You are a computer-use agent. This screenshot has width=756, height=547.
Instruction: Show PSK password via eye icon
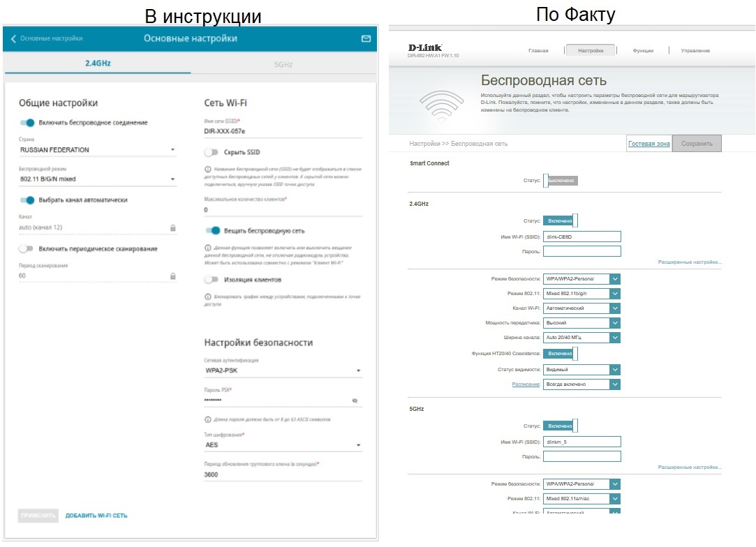pos(355,400)
